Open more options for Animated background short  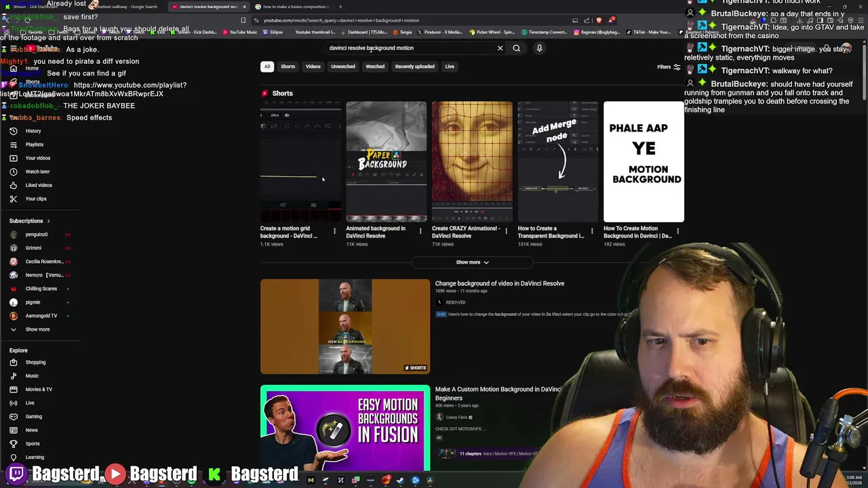point(420,231)
